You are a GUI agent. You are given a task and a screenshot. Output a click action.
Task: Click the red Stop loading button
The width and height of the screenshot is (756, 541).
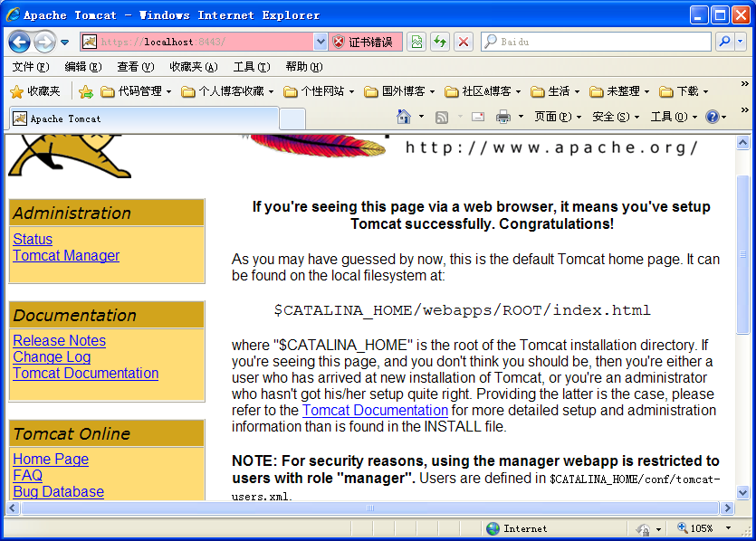tap(464, 42)
